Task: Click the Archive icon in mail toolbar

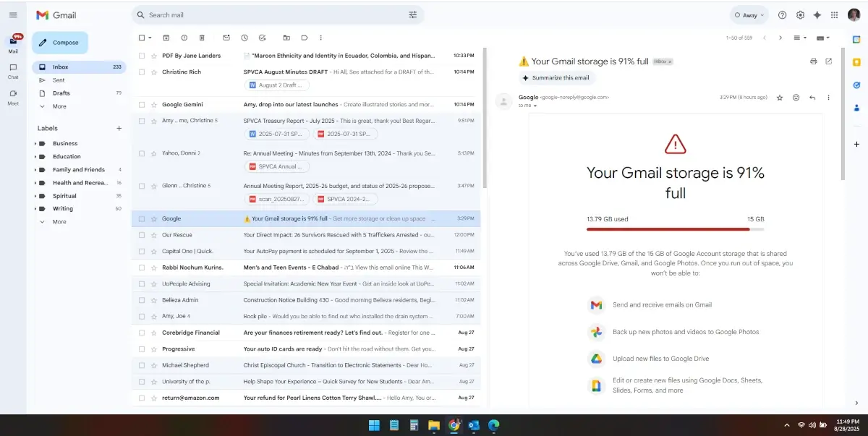Action: [166, 38]
